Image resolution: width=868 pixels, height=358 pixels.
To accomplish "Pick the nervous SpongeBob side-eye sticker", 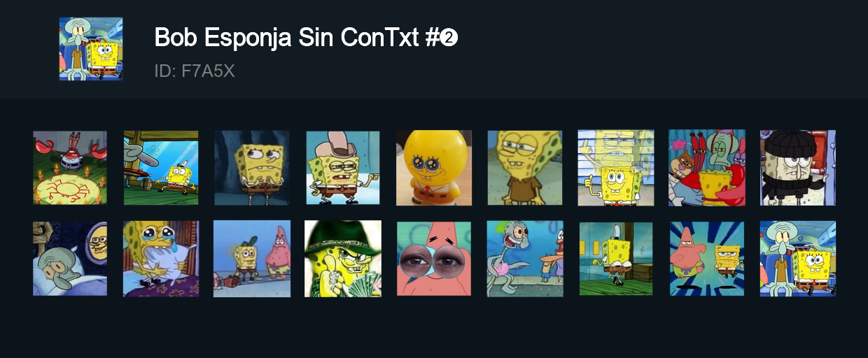I will tap(252, 168).
